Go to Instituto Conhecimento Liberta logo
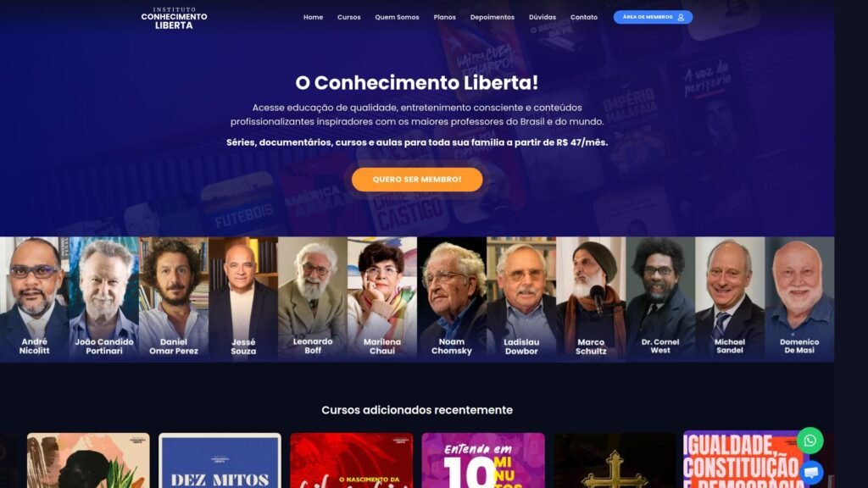 coord(174,18)
